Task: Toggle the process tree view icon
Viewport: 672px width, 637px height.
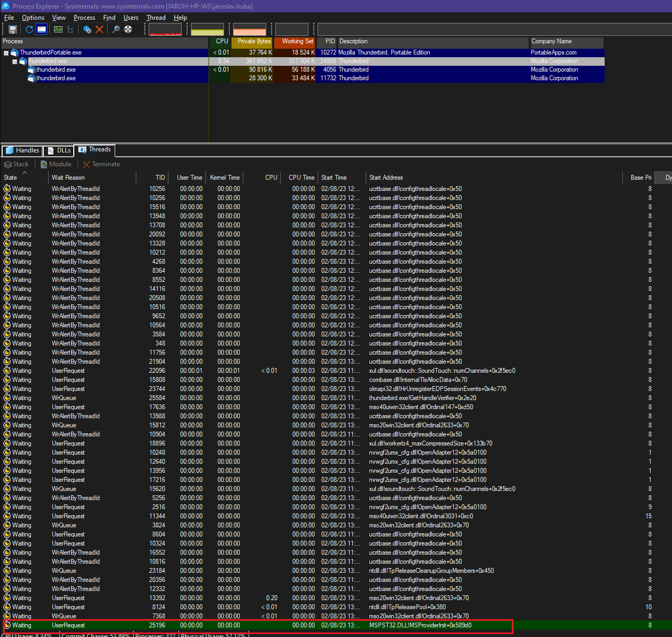Action: (x=71, y=29)
